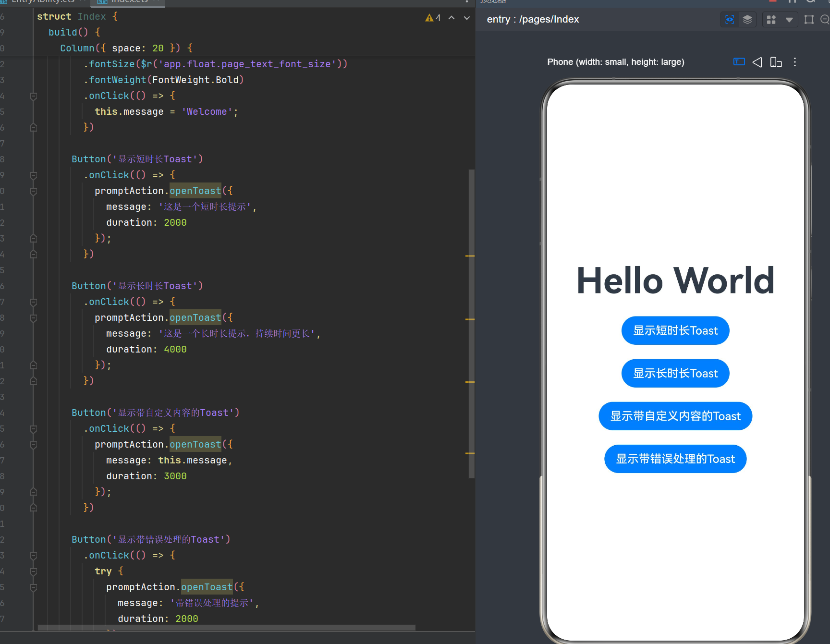Click Button('显示长时长Toast') code line
Image resolution: width=830 pixels, height=644 pixels.
pyautogui.click(x=137, y=286)
